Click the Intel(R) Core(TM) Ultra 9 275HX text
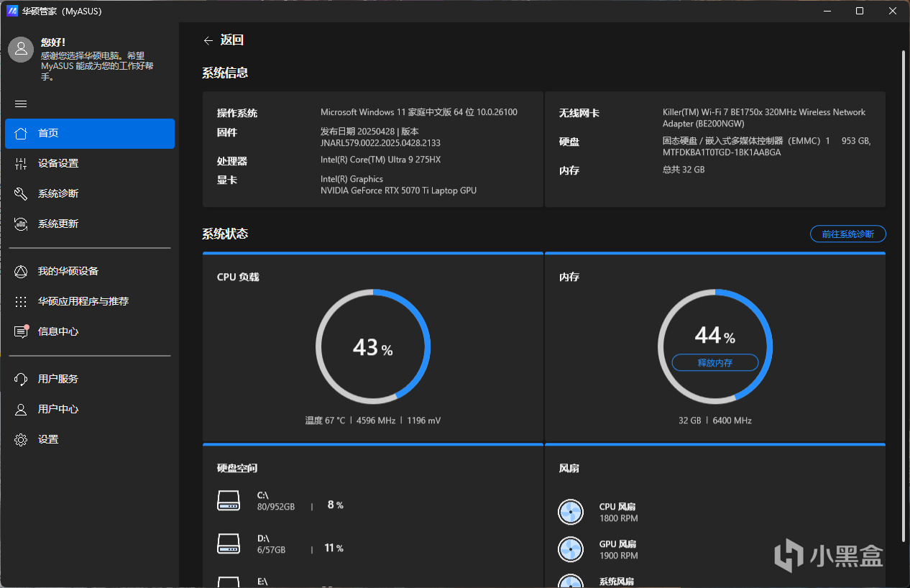Image resolution: width=910 pixels, height=588 pixels. pyautogui.click(x=380, y=160)
